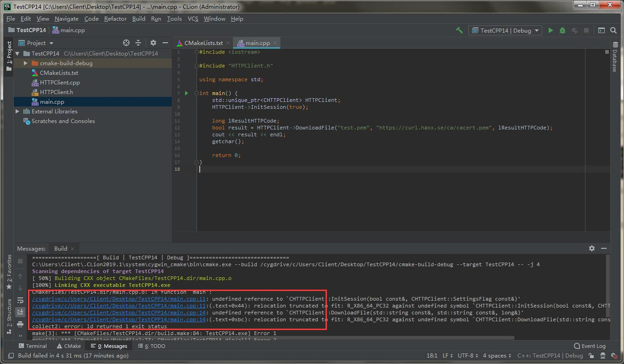Click first main.cpp:11 error link
The image size is (624, 364).
click(x=119, y=299)
